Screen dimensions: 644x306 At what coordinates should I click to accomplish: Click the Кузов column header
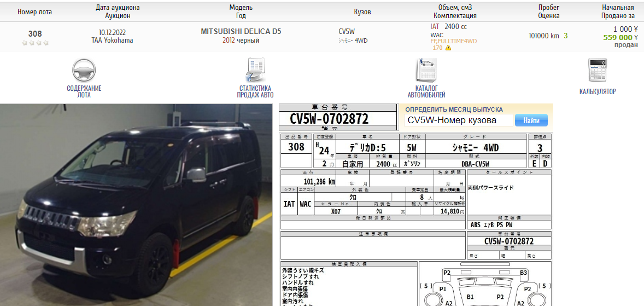[x=362, y=12]
